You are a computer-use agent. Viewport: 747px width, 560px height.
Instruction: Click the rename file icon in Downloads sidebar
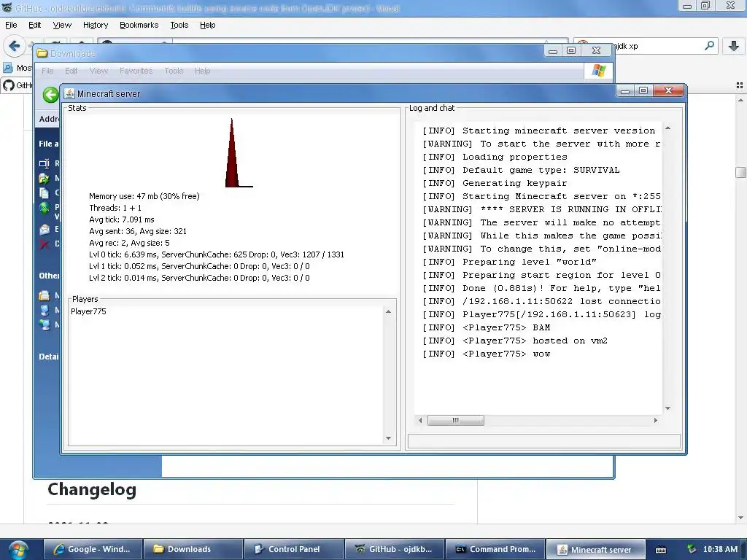point(44,163)
